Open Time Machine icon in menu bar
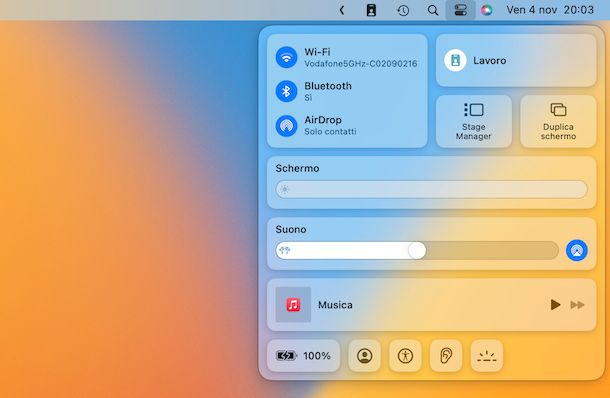 pos(403,10)
